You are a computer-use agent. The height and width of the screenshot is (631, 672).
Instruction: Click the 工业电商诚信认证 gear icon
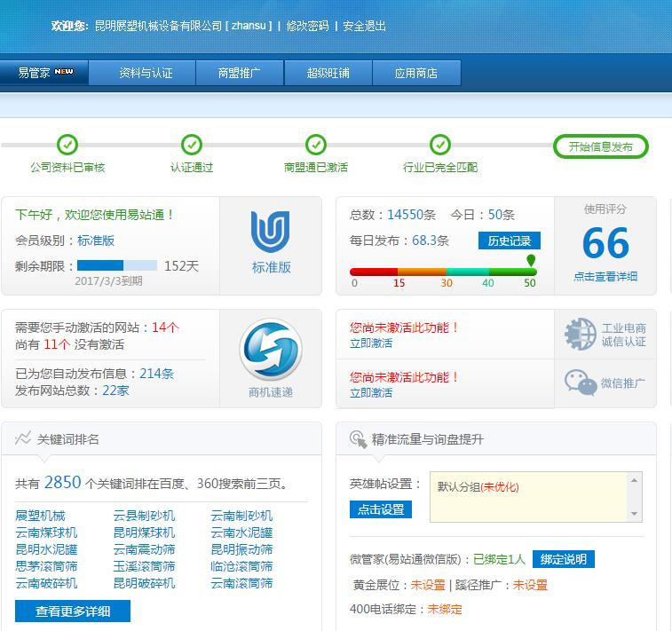click(580, 335)
